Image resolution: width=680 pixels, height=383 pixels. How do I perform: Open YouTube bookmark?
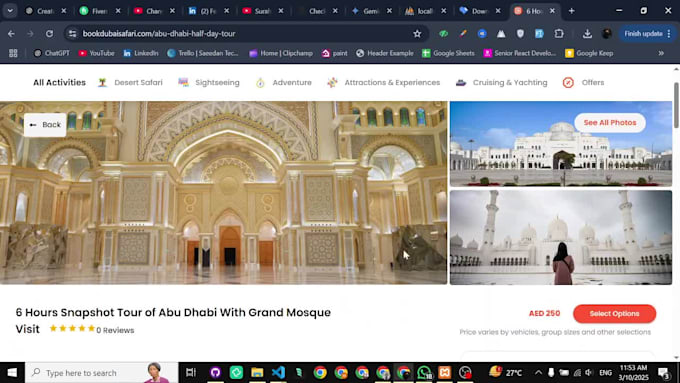click(x=96, y=53)
